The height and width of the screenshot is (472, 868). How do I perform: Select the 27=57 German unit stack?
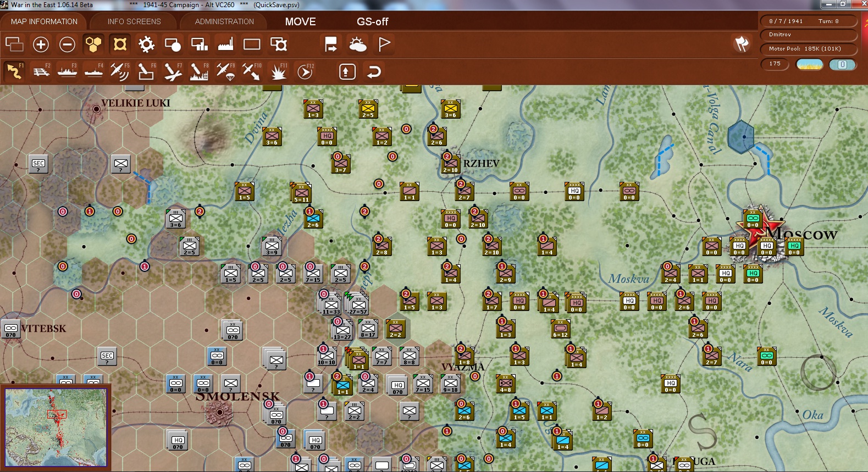click(x=358, y=305)
